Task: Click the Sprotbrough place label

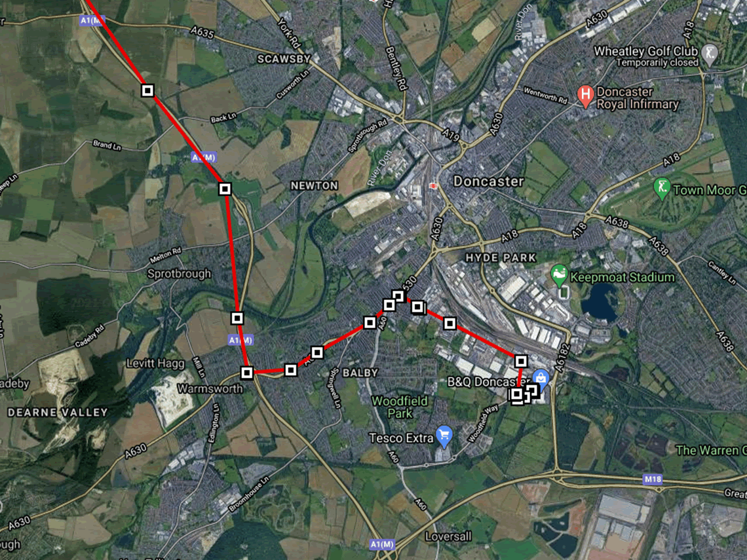Action: [x=179, y=274]
